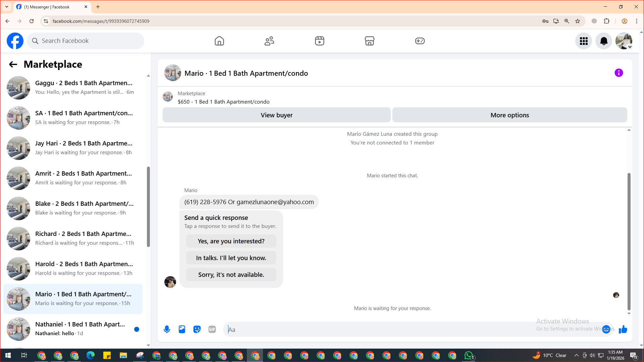Screen dimensions: 644x362
Task: Open the browser extensions puzzle menu
Action: [607, 21]
